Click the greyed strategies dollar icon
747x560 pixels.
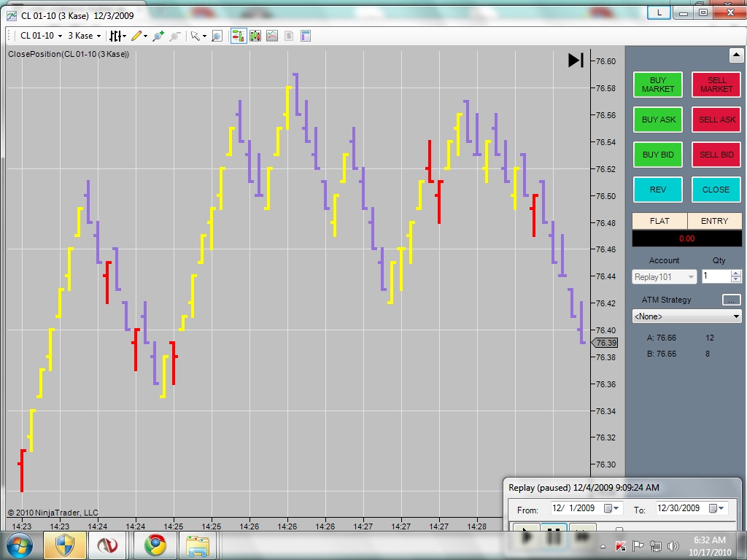tap(289, 36)
